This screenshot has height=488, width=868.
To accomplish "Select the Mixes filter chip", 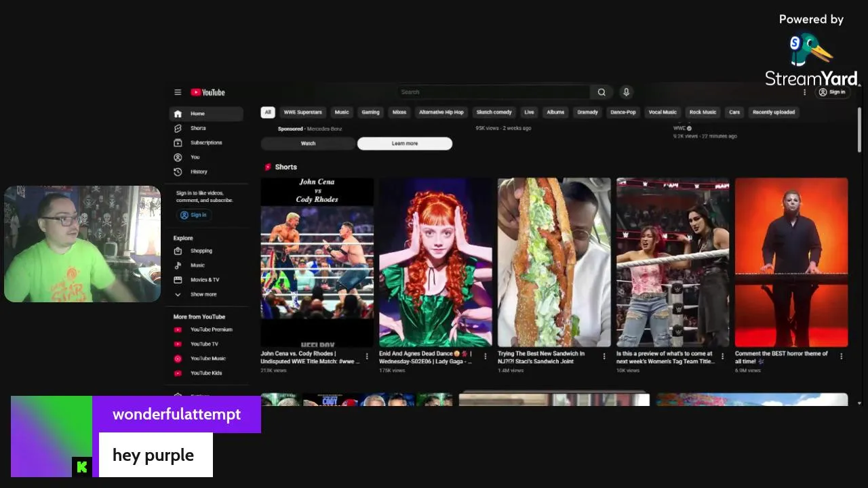I will click(x=399, y=113).
